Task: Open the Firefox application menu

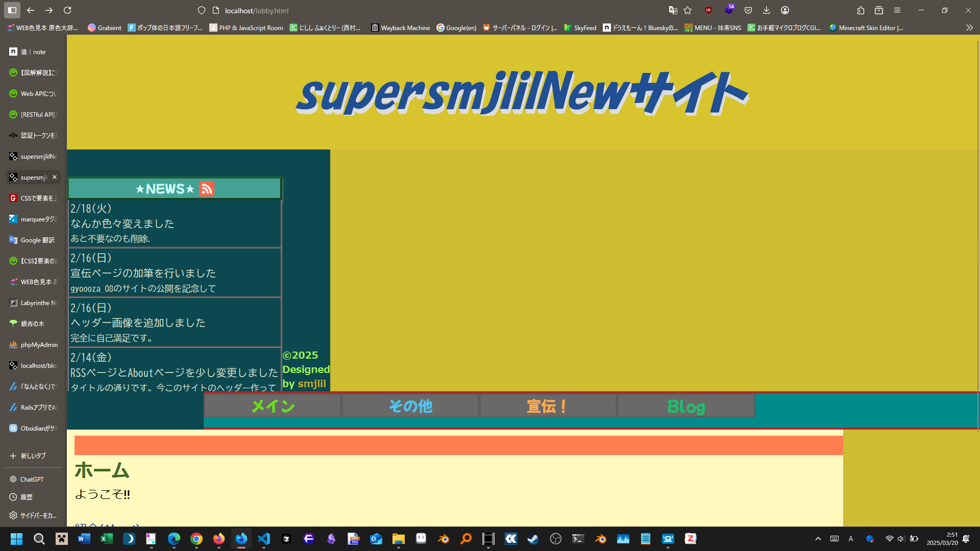Action: tap(897, 10)
